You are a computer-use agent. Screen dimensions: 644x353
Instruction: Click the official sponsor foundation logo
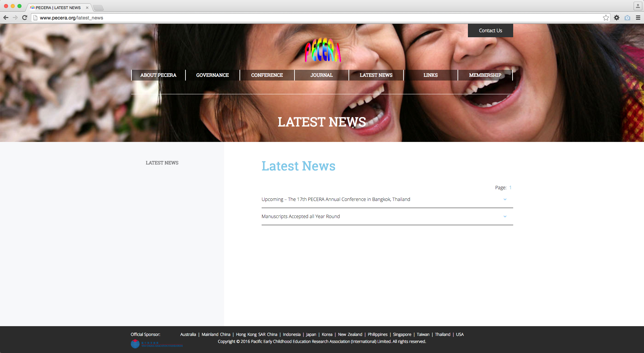[157, 344]
